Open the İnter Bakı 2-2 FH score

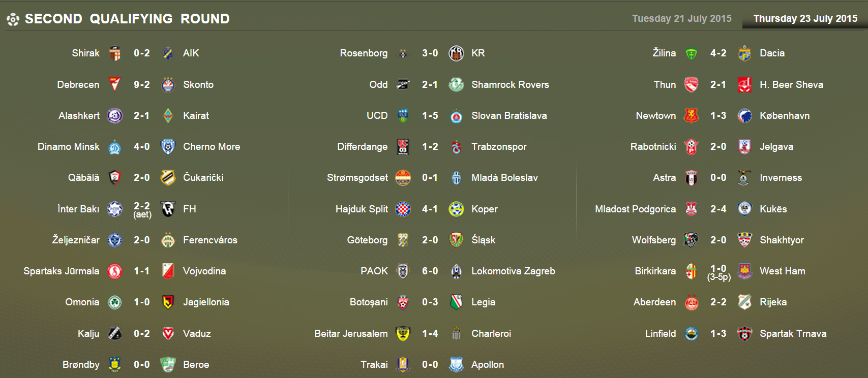coord(142,210)
